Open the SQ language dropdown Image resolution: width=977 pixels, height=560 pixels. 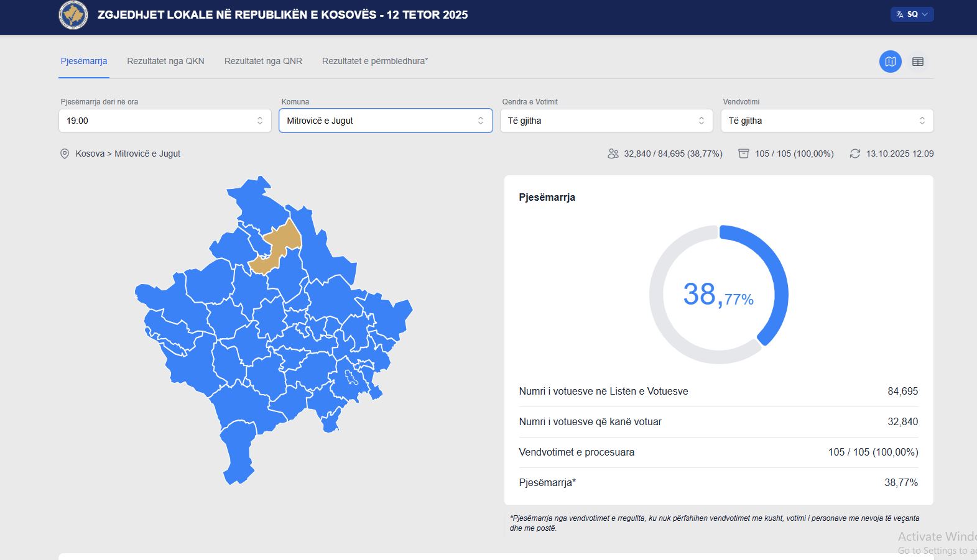pos(912,14)
